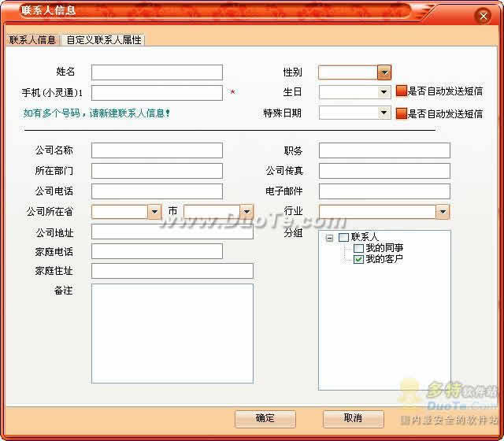504x441 pixels.
Task: Click the 取消 button
Action: (353, 418)
